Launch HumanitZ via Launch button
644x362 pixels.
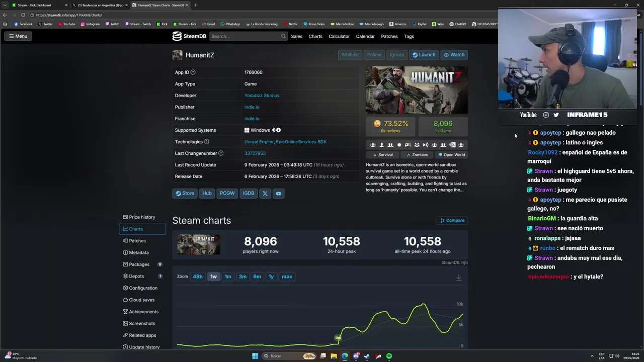point(424,55)
